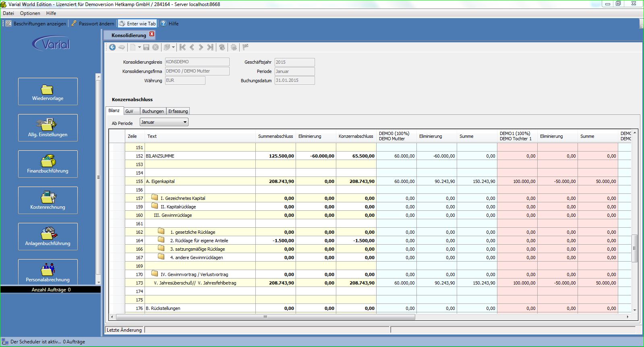Open the Ab Periode Januar dropdown

coord(164,122)
